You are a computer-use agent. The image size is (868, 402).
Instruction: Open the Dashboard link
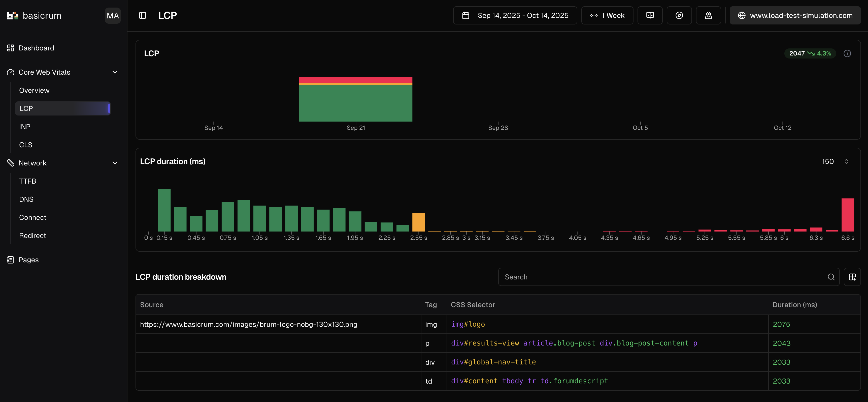(36, 48)
